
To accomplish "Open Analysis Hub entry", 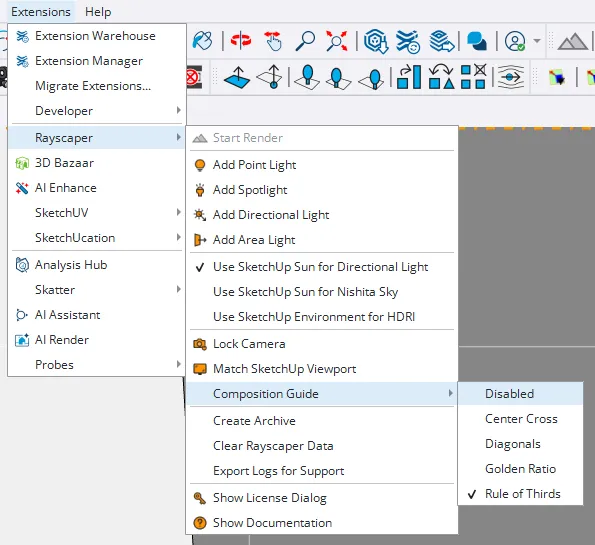I will point(97,265).
